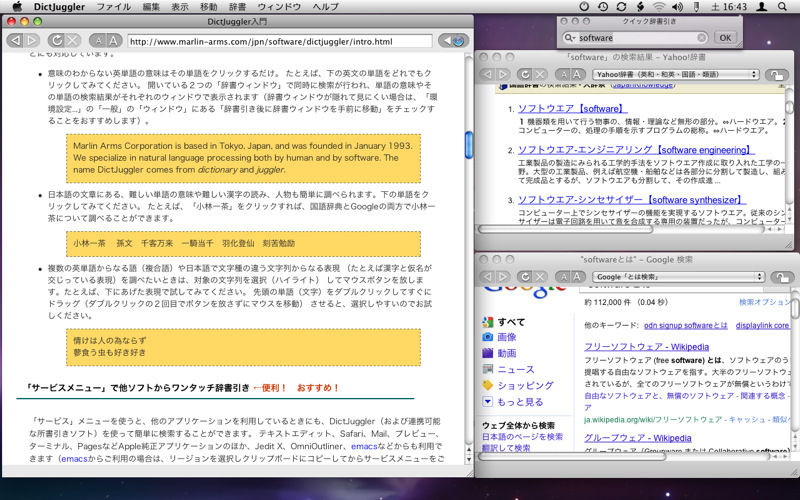Viewport: 800px width, 500px height.
Task: Increase text size in Google 検索 window
Action: (x=578, y=277)
